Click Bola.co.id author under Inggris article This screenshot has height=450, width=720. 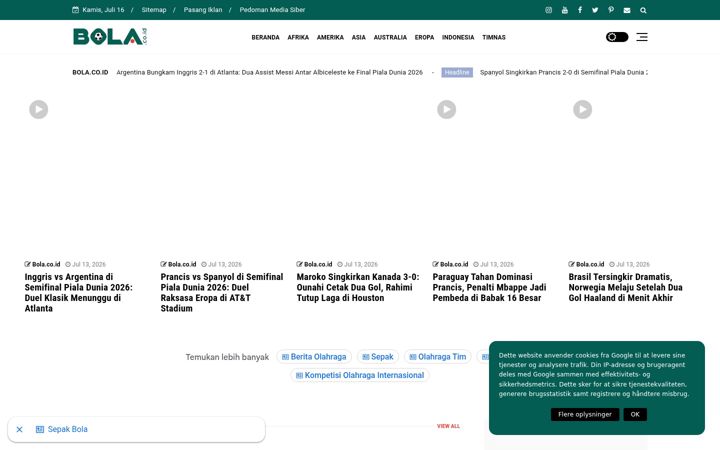[x=46, y=264]
